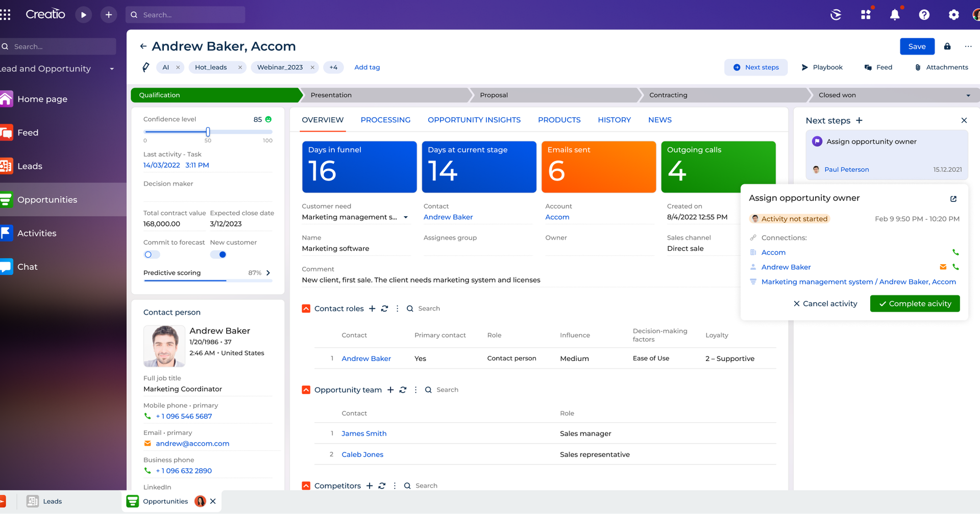Open the Playbook panel

(822, 67)
